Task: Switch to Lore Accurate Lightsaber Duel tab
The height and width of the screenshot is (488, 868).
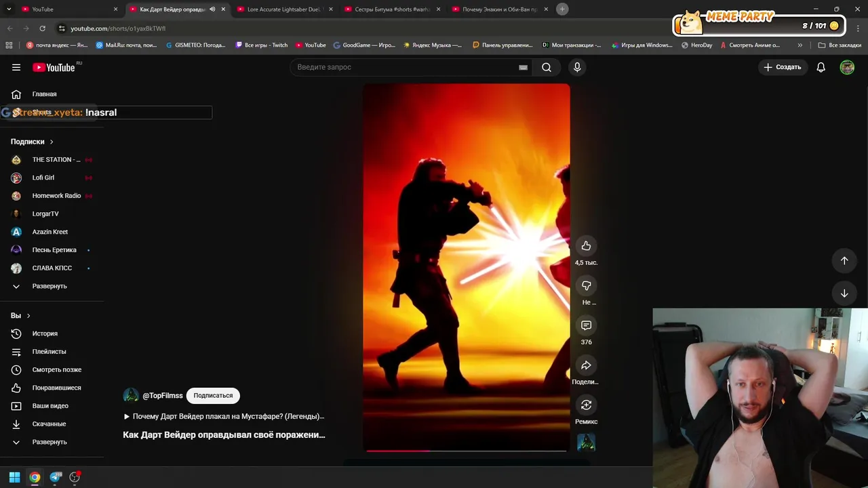Action: 285,9
